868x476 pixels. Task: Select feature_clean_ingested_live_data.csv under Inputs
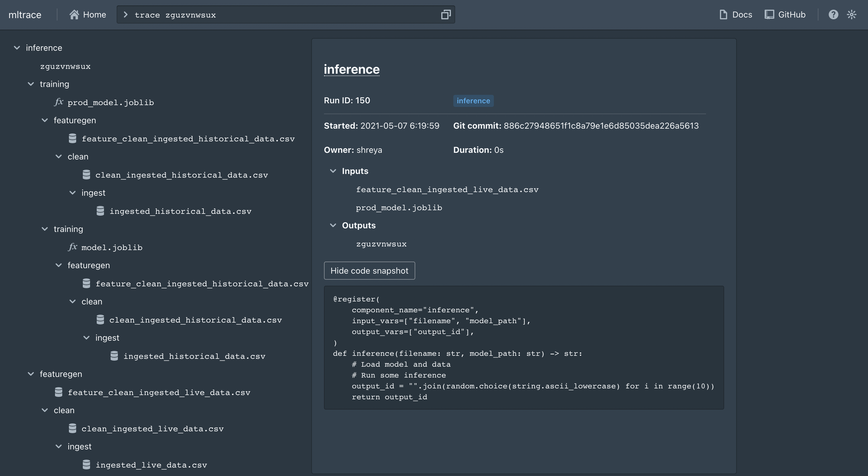tap(447, 190)
